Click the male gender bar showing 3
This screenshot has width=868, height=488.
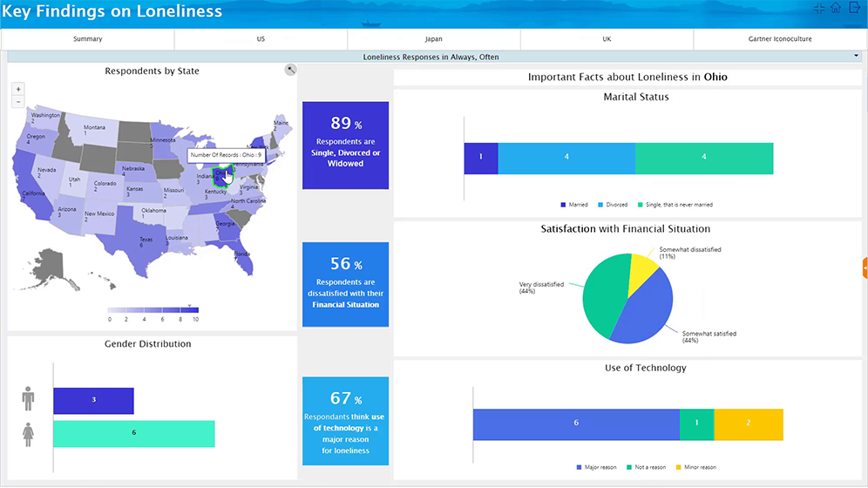[93, 401]
